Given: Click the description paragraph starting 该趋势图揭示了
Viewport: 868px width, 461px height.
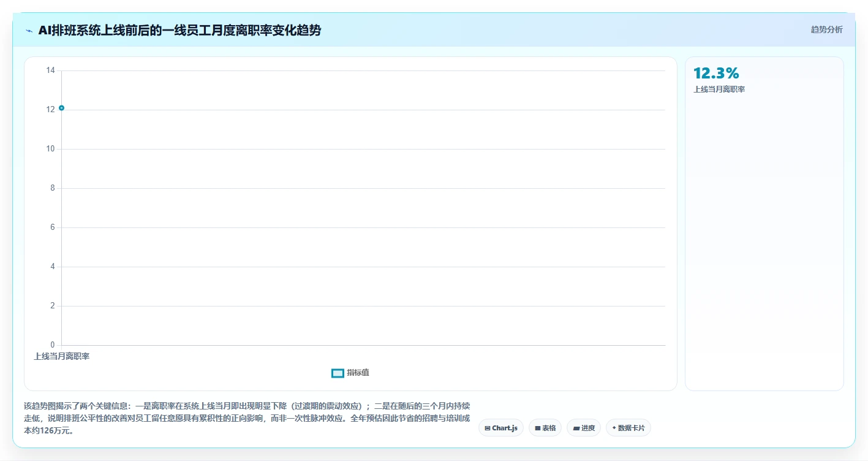Looking at the screenshot, I should pyautogui.click(x=247, y=418).
